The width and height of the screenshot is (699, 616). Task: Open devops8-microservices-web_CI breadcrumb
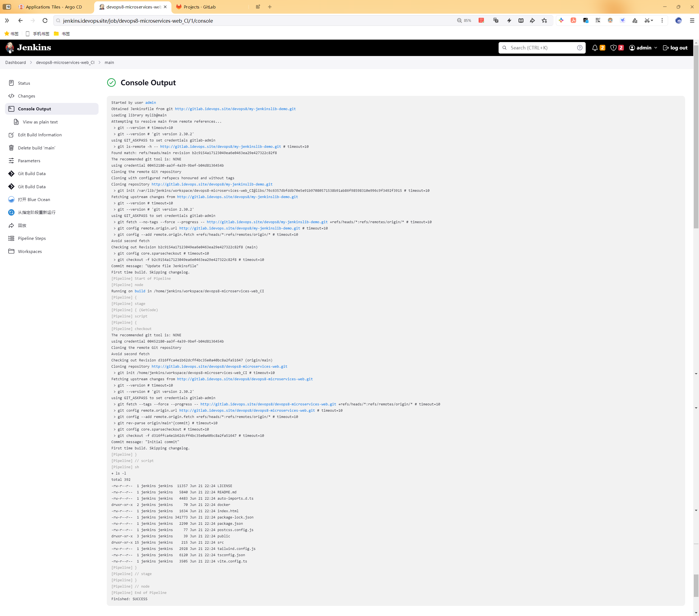coord(65,63)
